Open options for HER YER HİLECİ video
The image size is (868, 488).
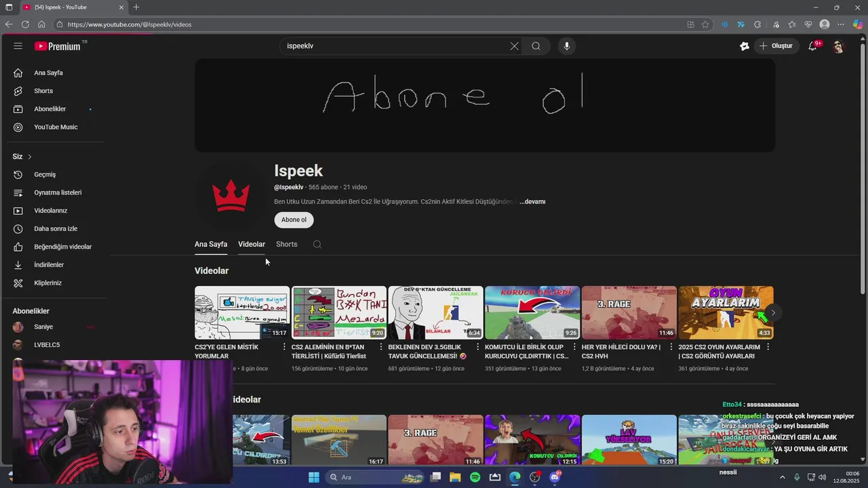[x=671, y=347]
